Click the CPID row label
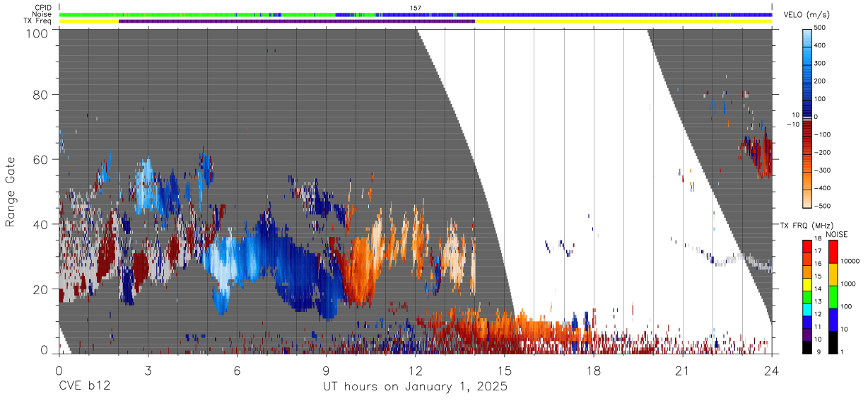Image resolution: width=868 pixels, height=401 pixels. 42,8
